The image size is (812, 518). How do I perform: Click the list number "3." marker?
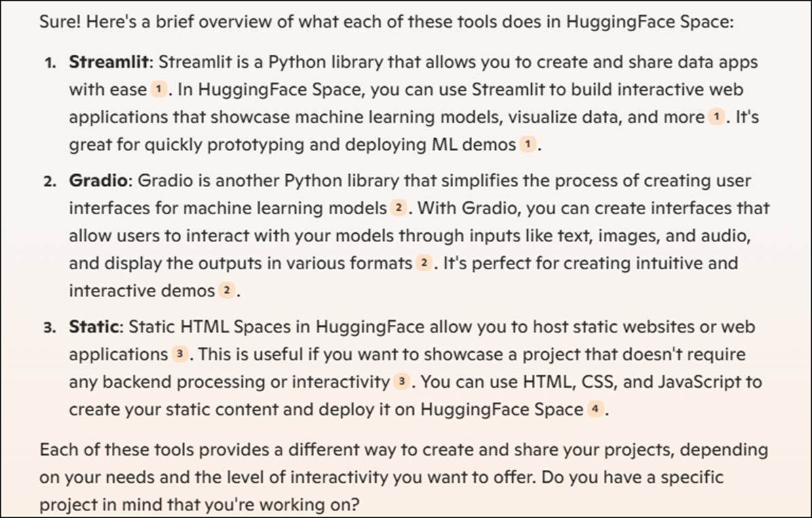[x=50, y=328]
